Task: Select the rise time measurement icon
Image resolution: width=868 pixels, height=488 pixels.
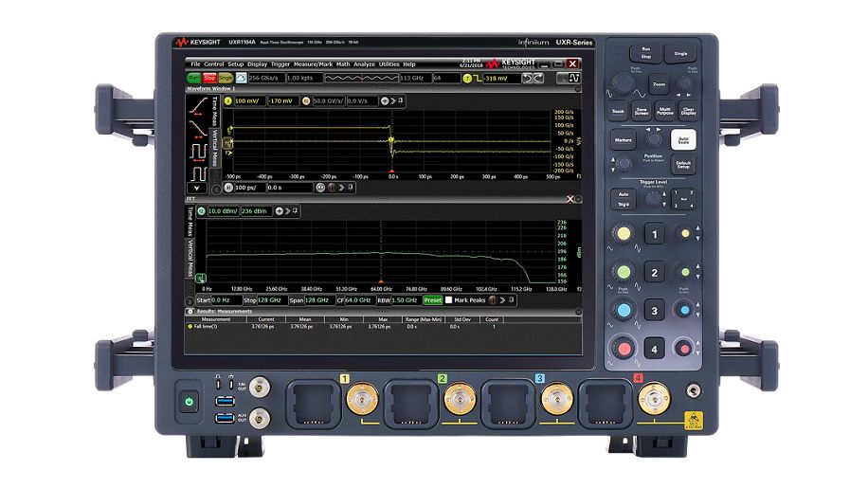Action: click(198, 106)
